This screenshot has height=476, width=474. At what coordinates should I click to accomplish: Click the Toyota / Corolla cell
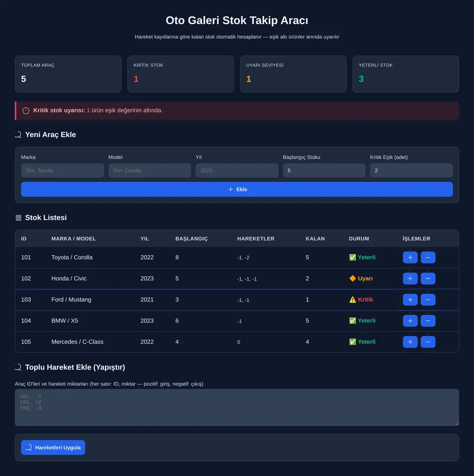pyautogui.click(x=72, y=258)
